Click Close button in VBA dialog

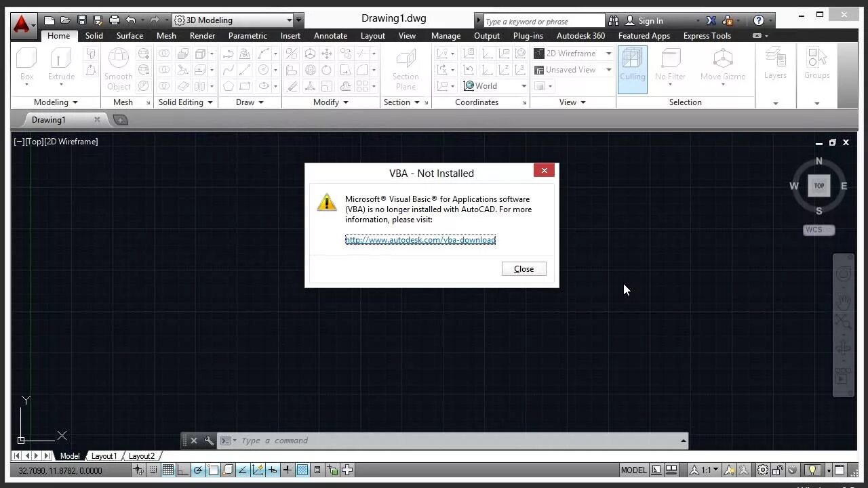tap(524, 269)
